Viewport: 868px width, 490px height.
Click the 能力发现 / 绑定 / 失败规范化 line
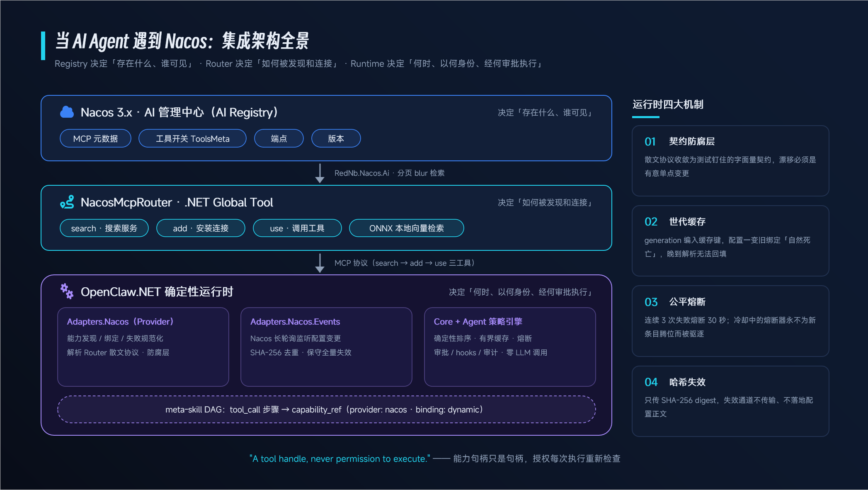(x=115, y=338)
